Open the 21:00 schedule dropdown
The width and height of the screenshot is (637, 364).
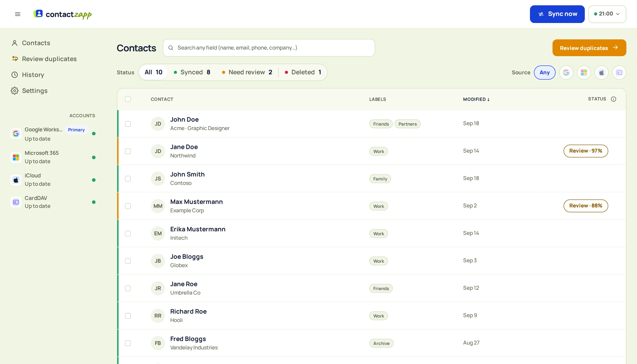[x=607, y=14]
